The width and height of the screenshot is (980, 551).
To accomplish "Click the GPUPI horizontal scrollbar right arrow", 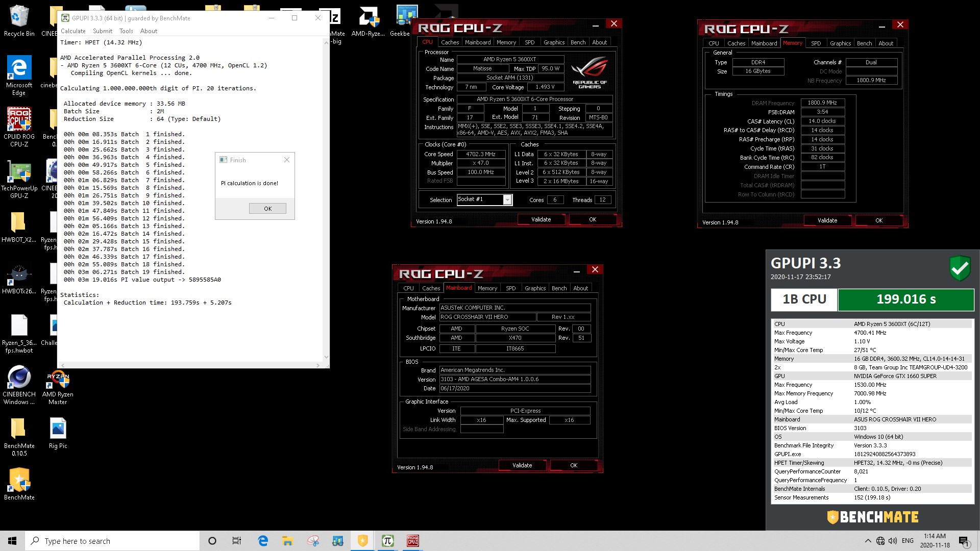I will 318,365.
